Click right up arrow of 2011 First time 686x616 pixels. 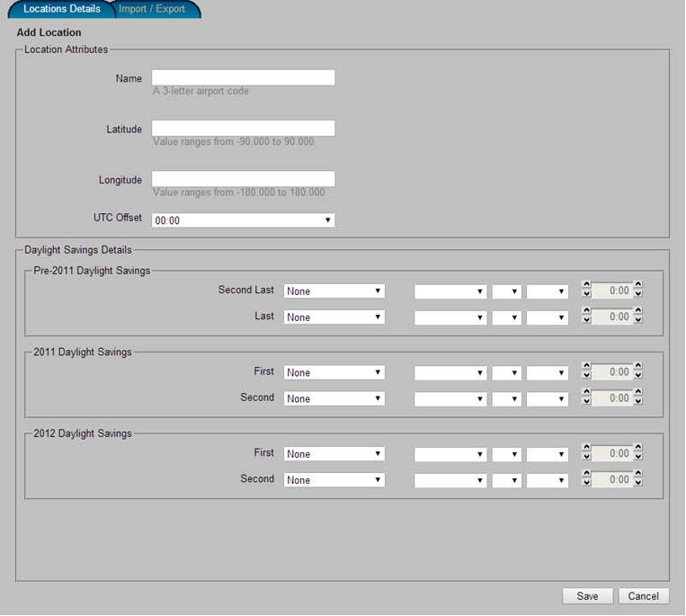pos(638,366)
